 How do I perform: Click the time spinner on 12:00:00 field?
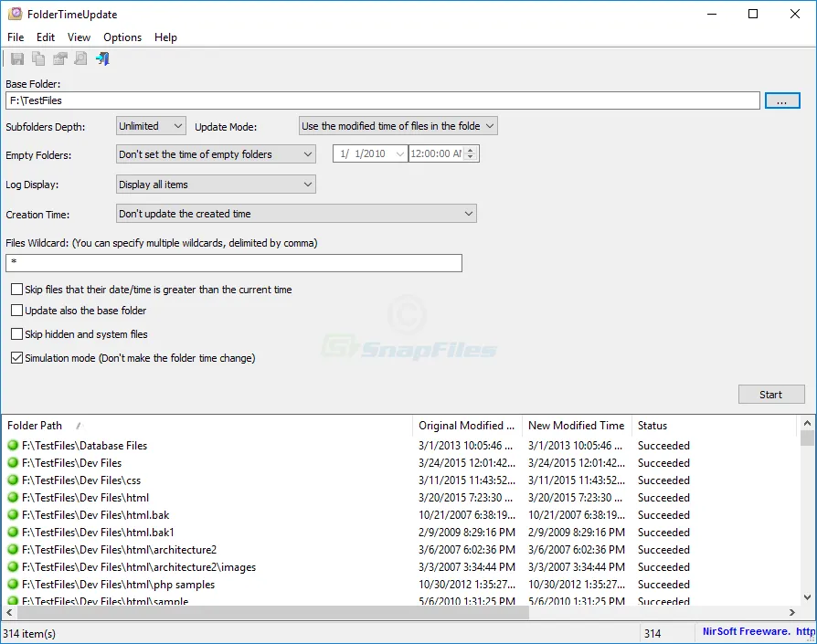click(x=471, y=153)
